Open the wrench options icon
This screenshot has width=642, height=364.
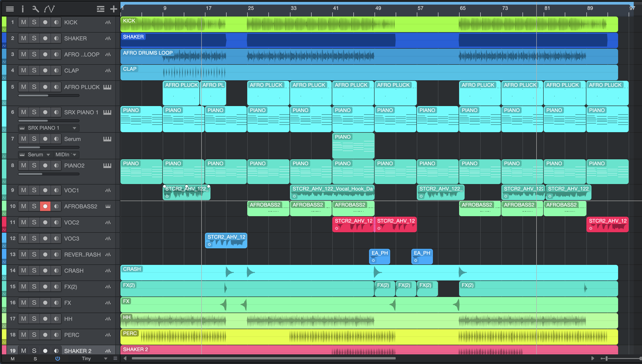[x=36, y=9]
